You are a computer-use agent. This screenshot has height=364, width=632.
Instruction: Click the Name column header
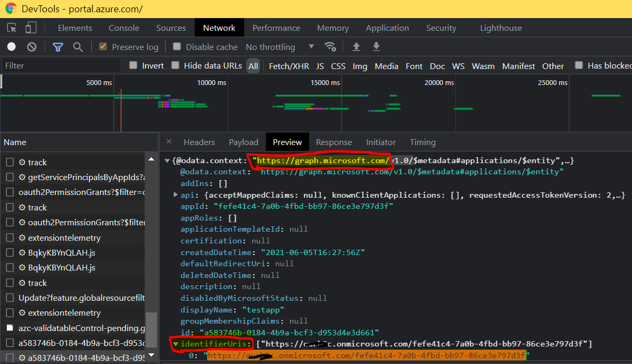[x=79, y=142]
